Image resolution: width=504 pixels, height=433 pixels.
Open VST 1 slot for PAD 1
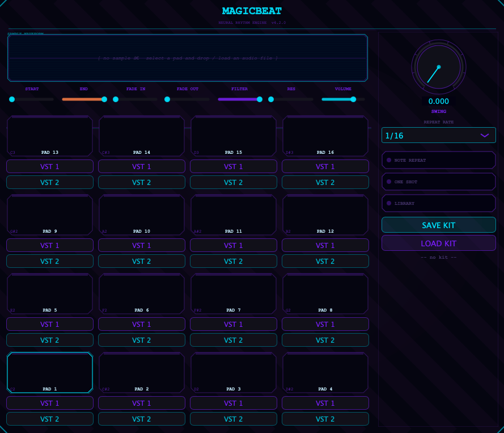click(49, 403)
